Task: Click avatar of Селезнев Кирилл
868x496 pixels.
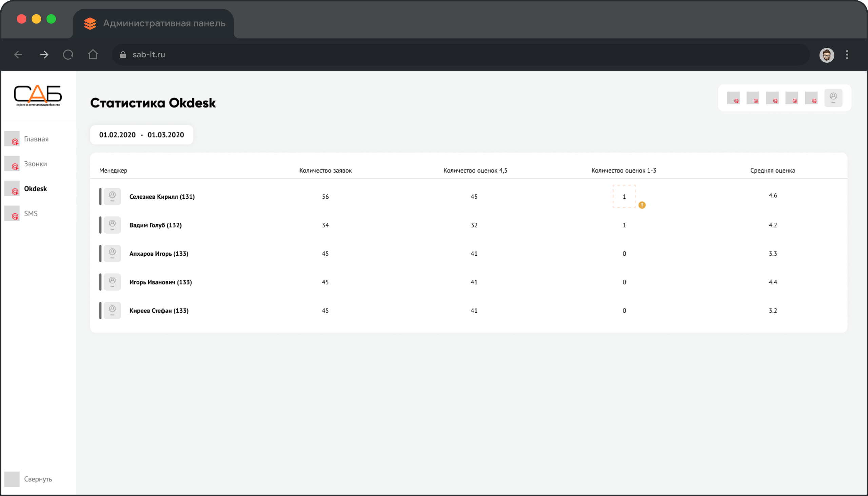Action: pos(112,197)
